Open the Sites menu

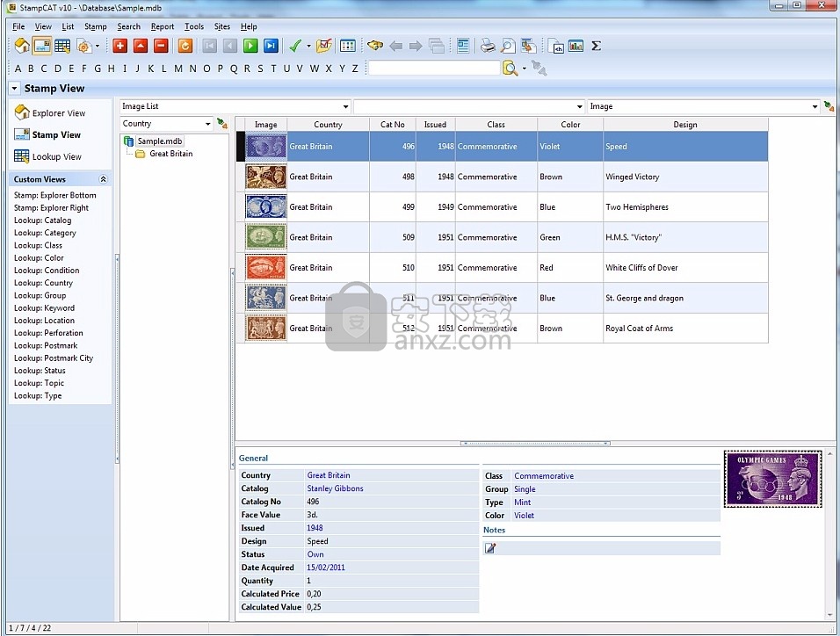(x=221, y=26)
